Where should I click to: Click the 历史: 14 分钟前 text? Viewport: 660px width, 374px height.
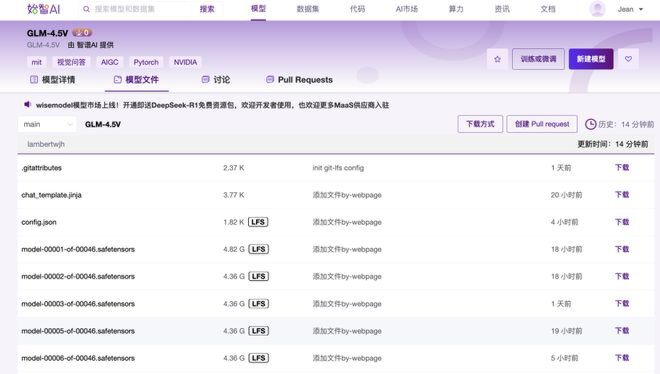[x=626, y=125]
